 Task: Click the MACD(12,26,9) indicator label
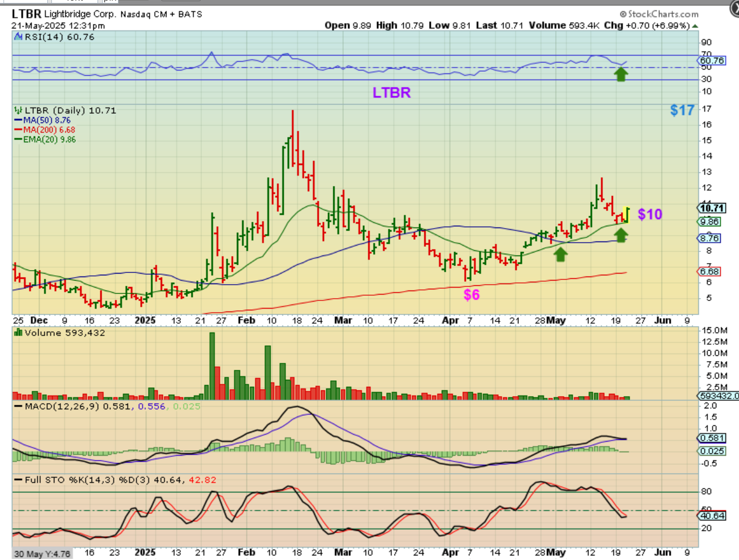[x=62, y=406]
